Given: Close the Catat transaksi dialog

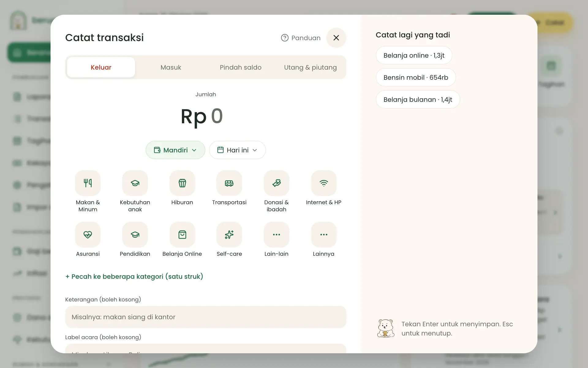Looking at the screenshot, I should 336,38.
